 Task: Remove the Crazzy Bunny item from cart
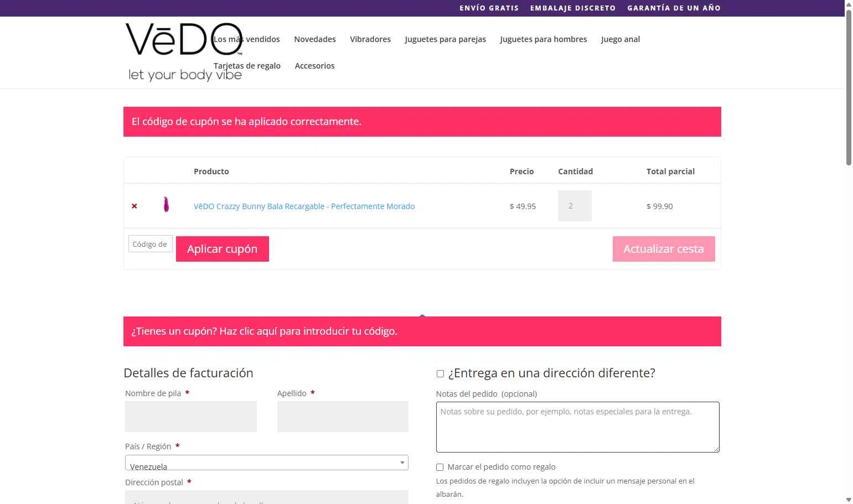point(134,206)
